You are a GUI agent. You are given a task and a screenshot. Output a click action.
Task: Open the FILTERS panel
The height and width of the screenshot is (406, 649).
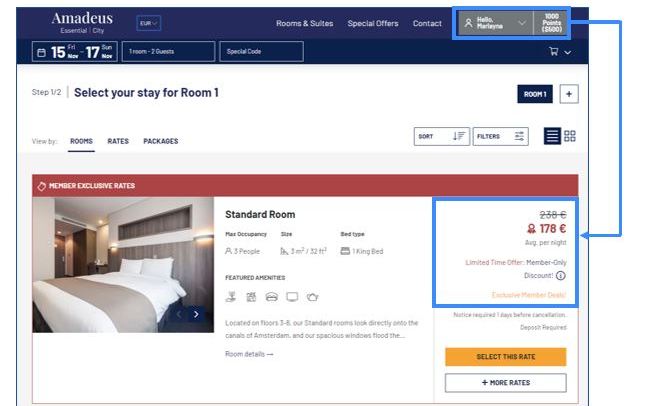[500, 136]
